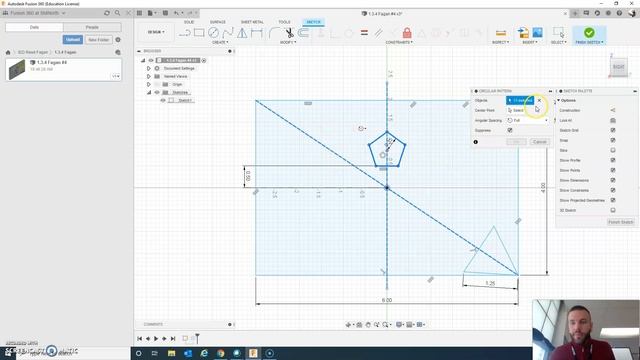The image size is (640, 360).
Task: Apply the Fix/Lock constraint
Action: 407,33
